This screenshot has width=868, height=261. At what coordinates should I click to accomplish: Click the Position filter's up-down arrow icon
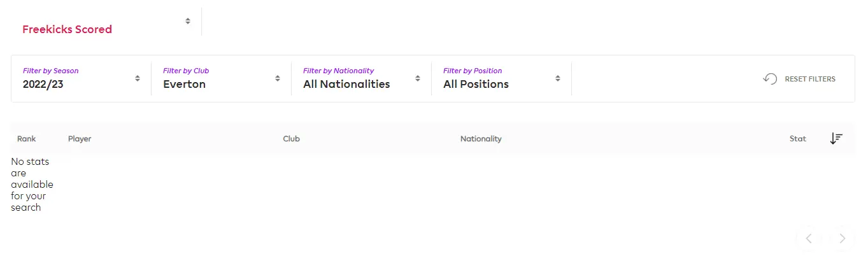coord(558,78)
